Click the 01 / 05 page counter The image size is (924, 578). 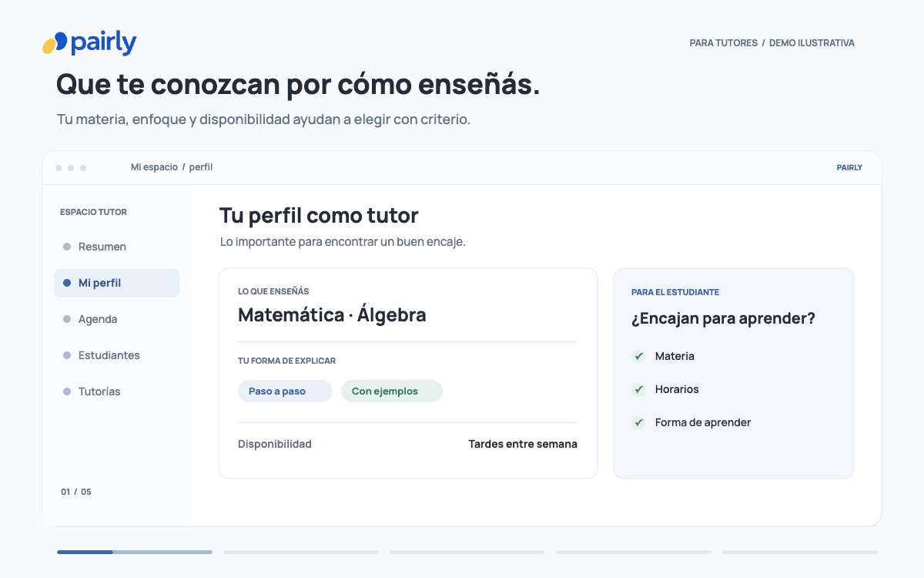click(76, 492)
